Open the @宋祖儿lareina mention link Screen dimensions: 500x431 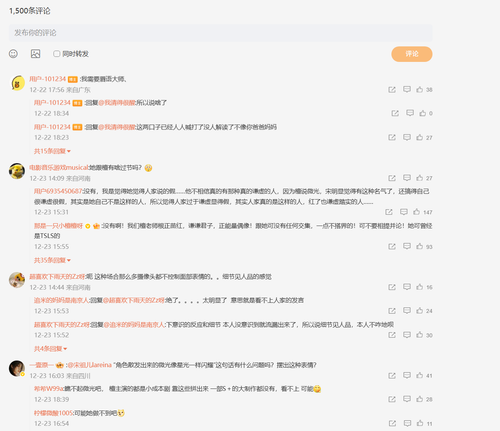tap(89, 365)
